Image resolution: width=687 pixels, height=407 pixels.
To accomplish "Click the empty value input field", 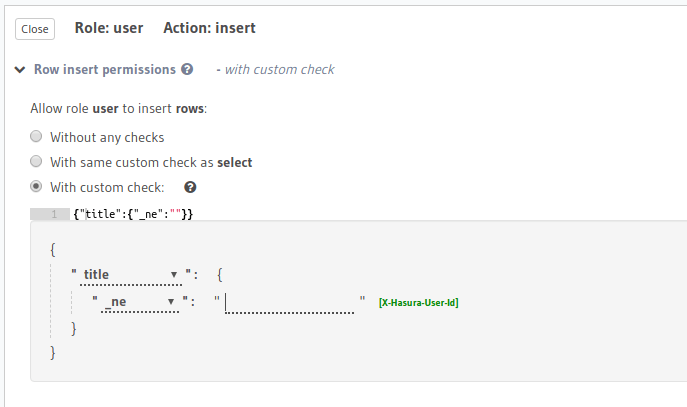I will click(x=290, y=301).
